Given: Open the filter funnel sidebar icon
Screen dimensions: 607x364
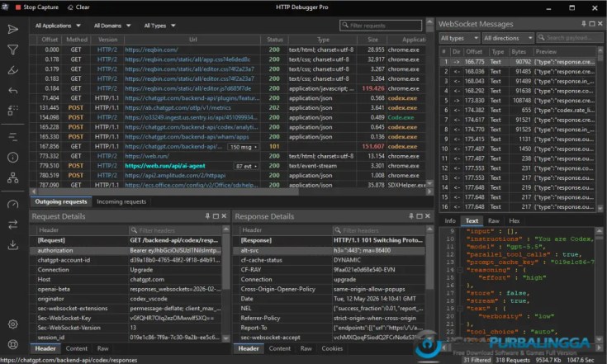Looking at the screenshot, I should (x=12, y=50).
